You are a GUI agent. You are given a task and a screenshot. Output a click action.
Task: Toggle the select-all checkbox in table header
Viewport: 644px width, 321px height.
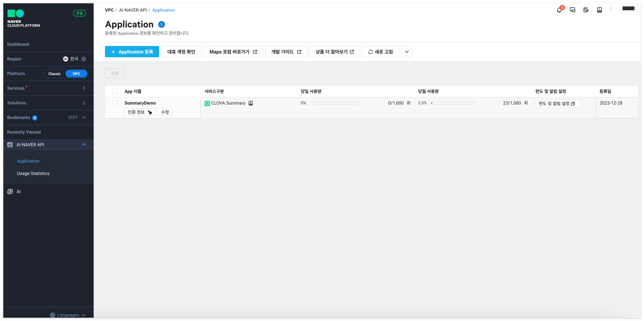pos(115,91)
